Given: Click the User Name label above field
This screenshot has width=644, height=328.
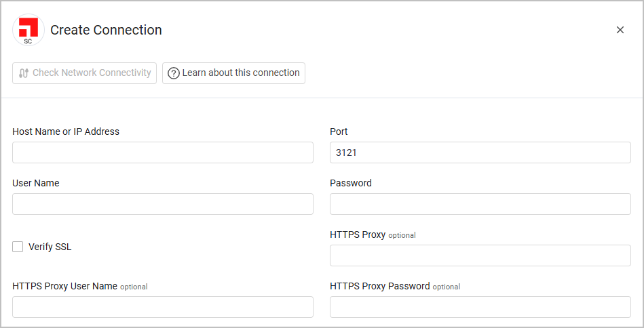Looking at the screenshot, I should click(x=35, y=183).
